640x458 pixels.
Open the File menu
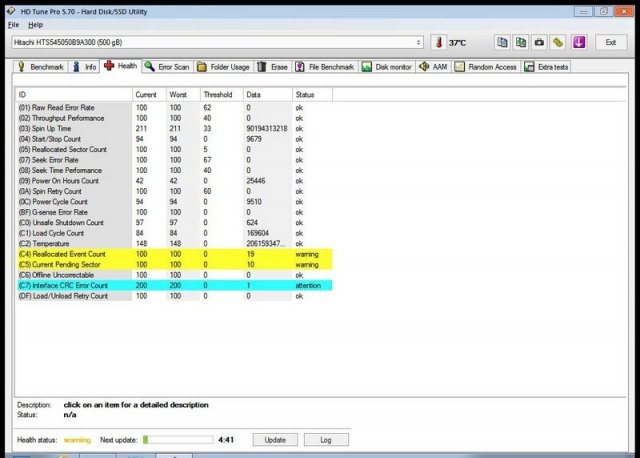click(14, 24)
